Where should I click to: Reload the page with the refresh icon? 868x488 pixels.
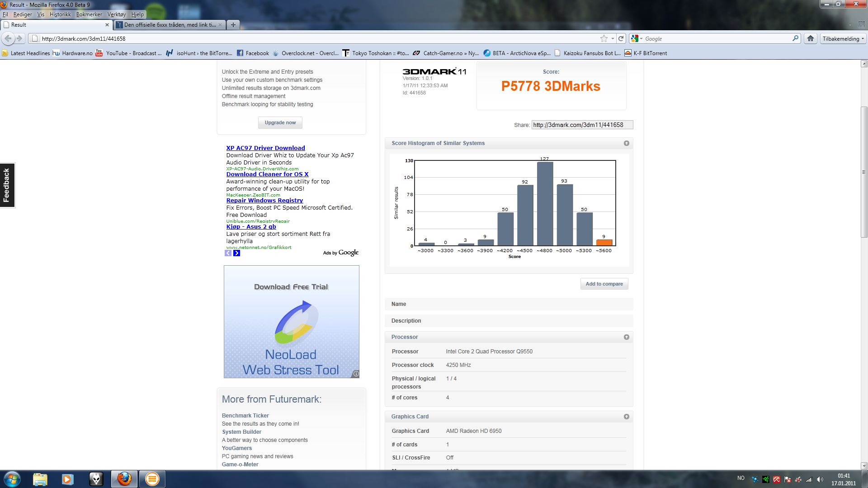(621, 38)
